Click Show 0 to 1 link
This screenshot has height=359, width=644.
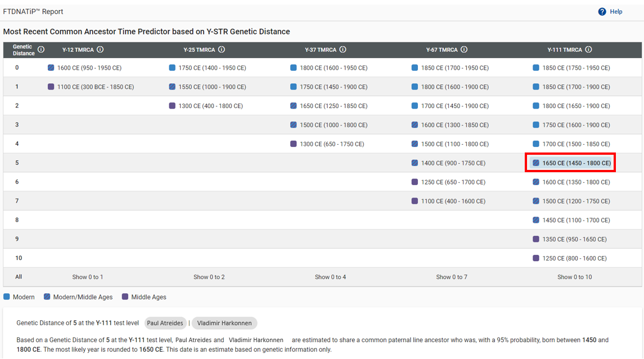click(x=88, y=277)
